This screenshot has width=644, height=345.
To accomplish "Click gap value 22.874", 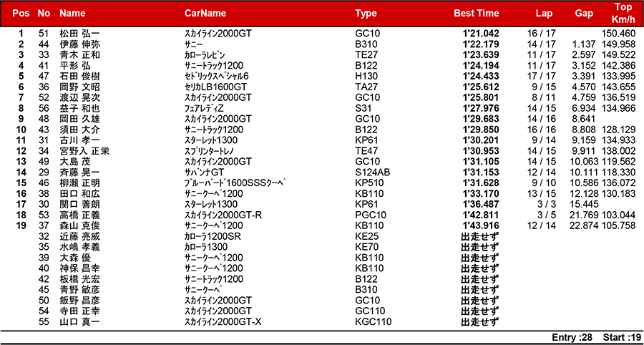I will pos(585,226).
